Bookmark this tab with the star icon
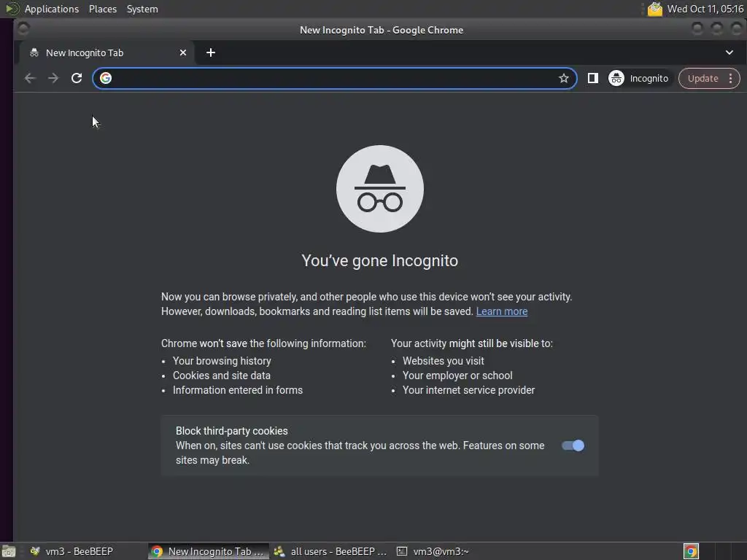747x560 pixels. [564, 78]
